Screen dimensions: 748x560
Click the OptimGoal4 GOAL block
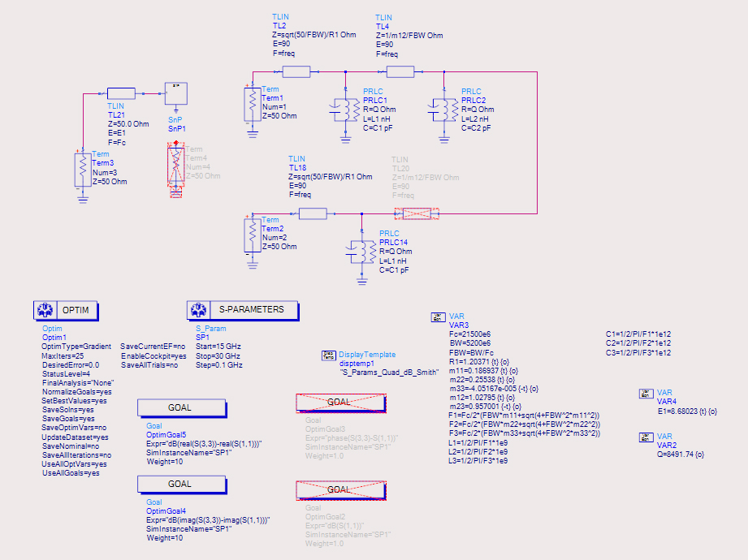(180, 485)
